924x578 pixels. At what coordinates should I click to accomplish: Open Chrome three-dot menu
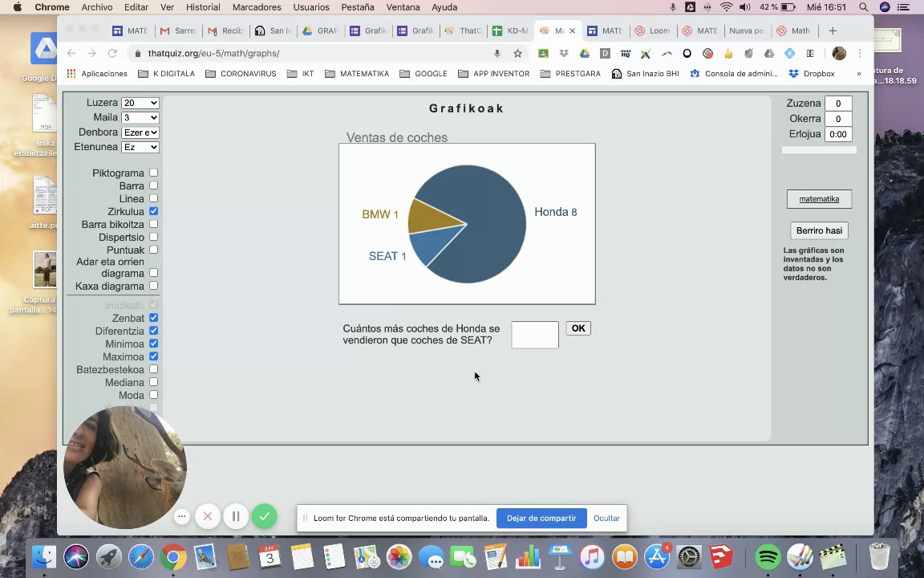coord(860,53)
